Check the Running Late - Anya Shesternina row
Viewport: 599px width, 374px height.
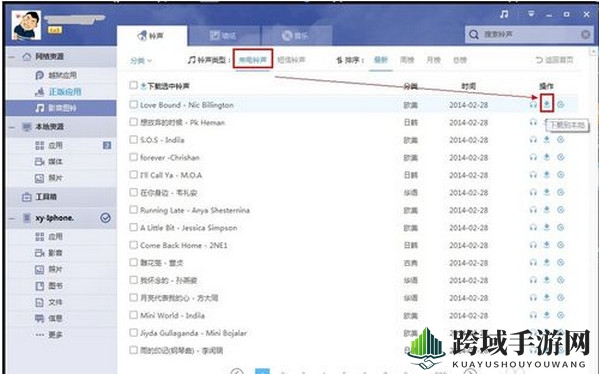coord(133,210)
